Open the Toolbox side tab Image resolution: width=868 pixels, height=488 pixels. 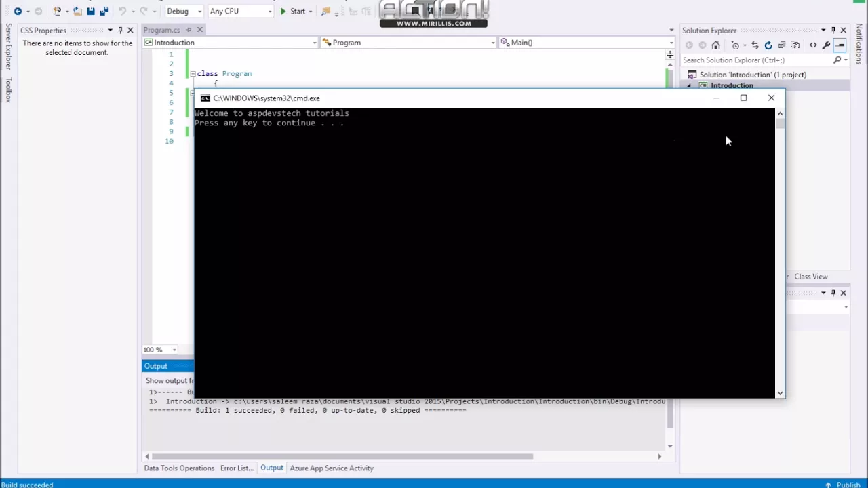coord(8,90)
